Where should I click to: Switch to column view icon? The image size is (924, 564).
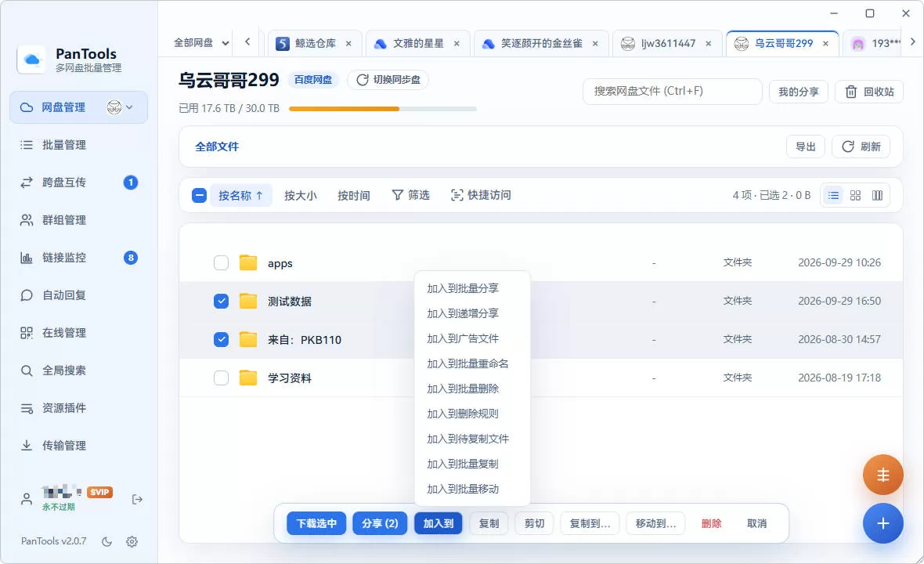[878, 195]
